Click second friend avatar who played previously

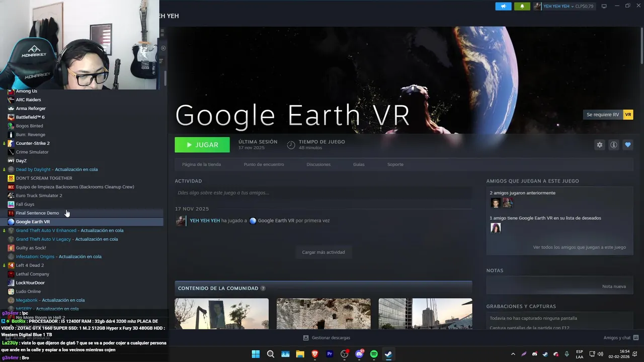[508, 203]
